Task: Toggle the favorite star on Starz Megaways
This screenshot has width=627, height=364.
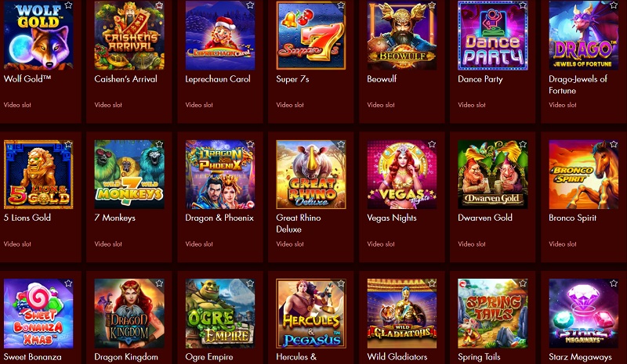Action: click(x=614, y=283)
